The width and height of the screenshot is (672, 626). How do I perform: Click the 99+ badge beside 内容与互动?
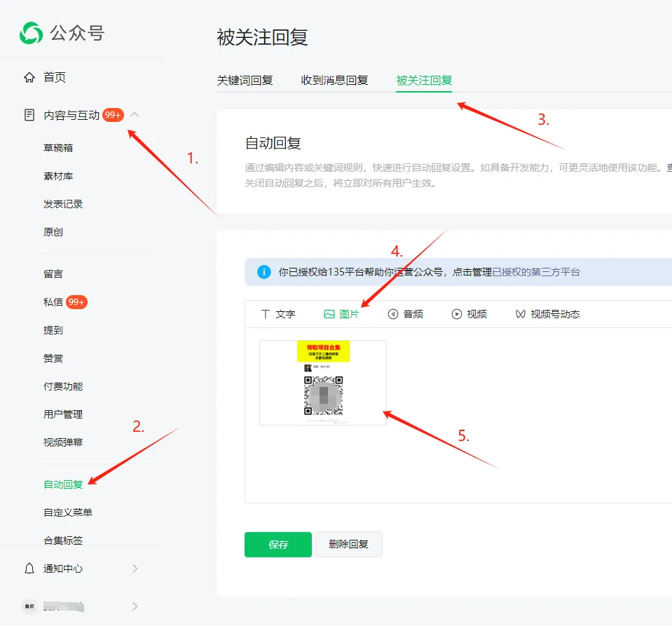[x=113, y=115]
